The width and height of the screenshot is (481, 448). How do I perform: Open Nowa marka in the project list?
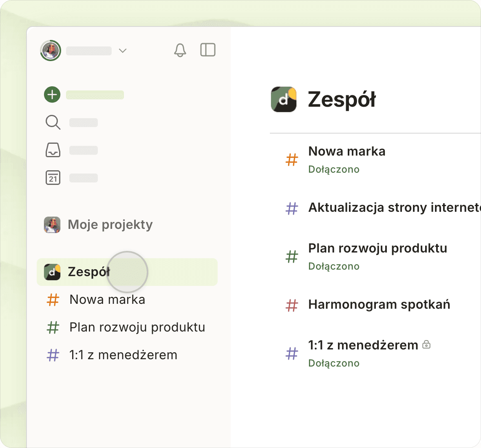click(x=346, y=152)
